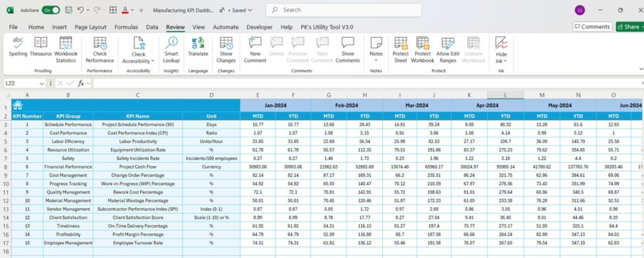The image size is (644, 258).
Task: Open Workbook Statistics
Action: tap(65, 50)
